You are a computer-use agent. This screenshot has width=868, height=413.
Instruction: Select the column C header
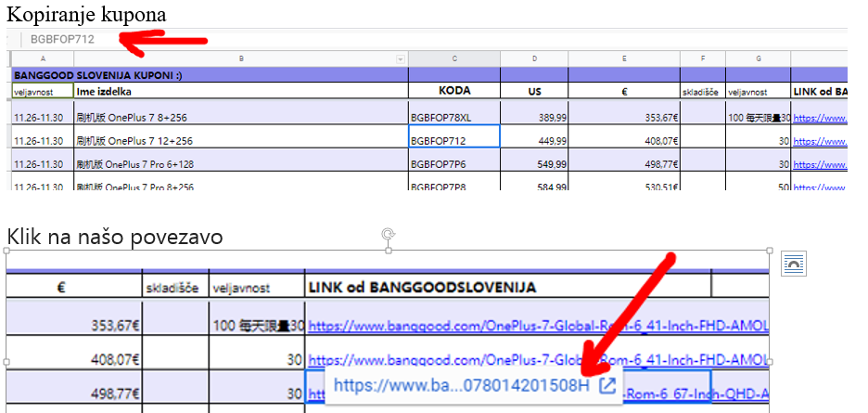pyautogui.click(x=454, y=58)
